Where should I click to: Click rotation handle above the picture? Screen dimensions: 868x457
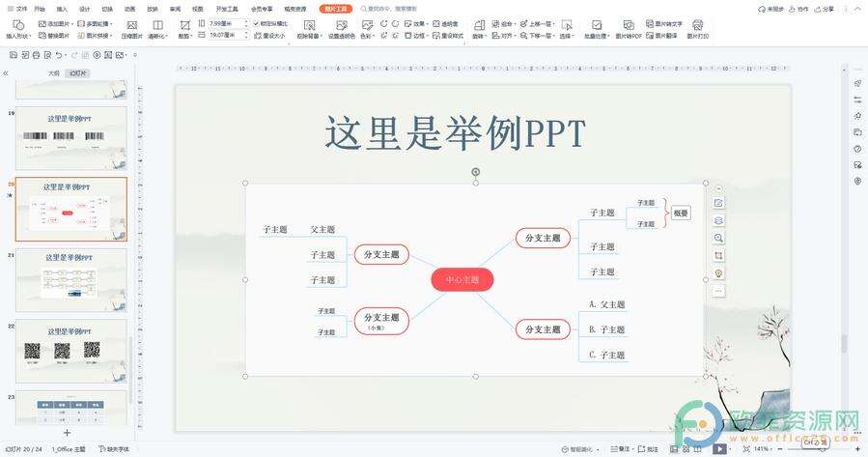(x=475, y=172)
